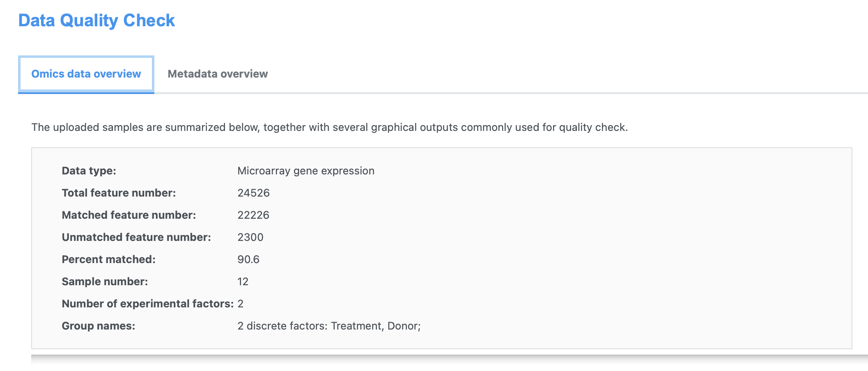Viewport: 868px width, 371px height.
Task: Click the total feature value 24526
Action: pos(253,193)
